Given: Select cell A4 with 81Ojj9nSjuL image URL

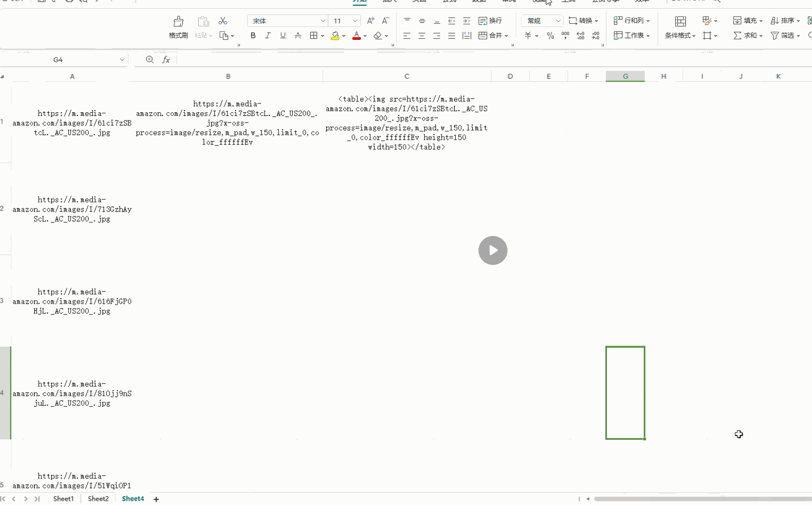Looking at the screenshot, I should [72, 393].
